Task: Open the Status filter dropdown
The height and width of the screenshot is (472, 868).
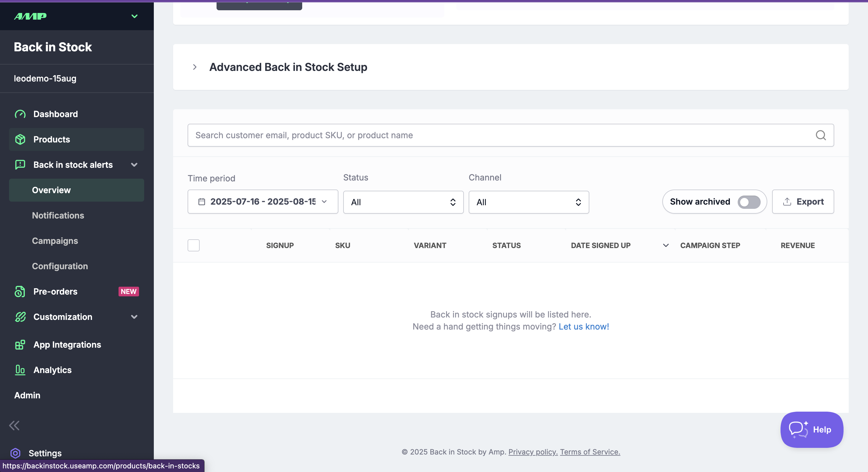Action: 403,202
